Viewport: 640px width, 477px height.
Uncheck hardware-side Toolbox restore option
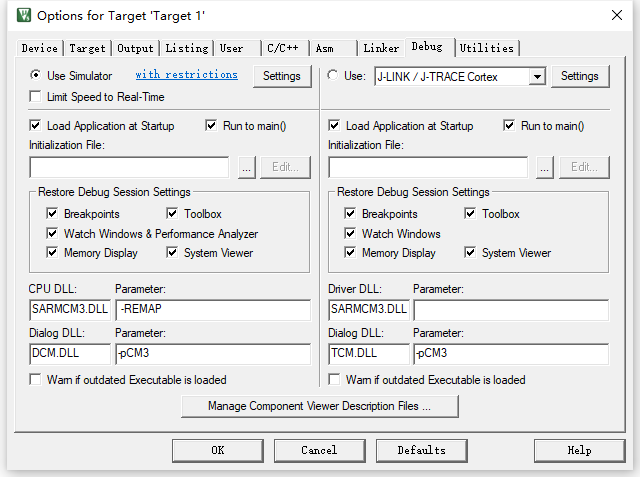(x=470, y=213)
